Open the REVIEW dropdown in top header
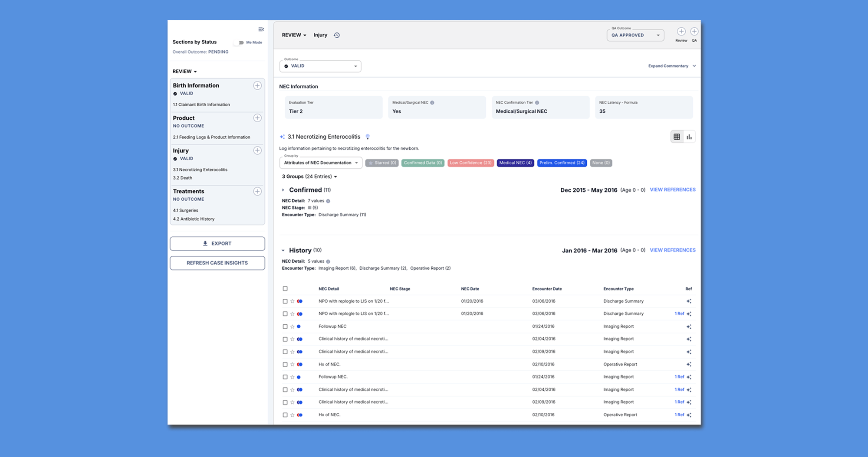Screen dimensions: 868x457 (x=294, y=35)
